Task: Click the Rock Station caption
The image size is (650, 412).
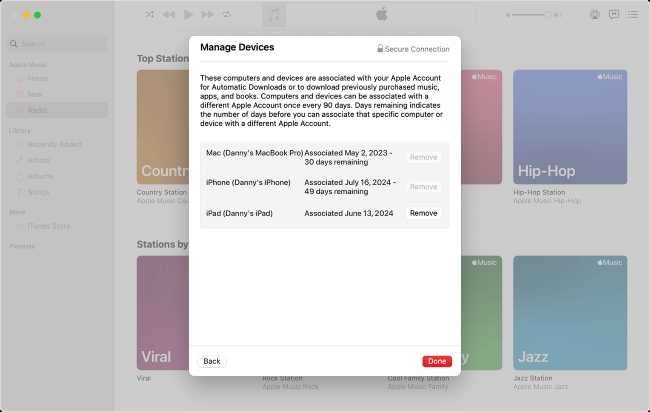Action: pyautogui.click(x=282, y=378)
